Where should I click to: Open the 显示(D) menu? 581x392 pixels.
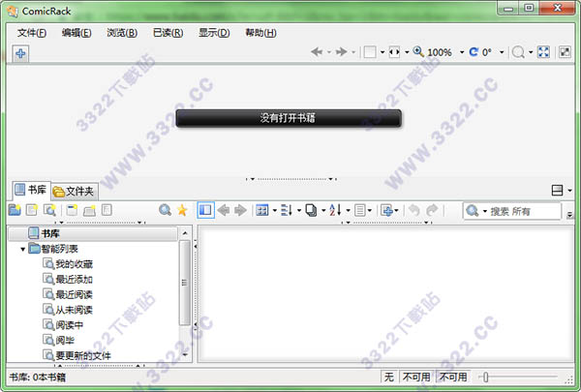[214, 33]
